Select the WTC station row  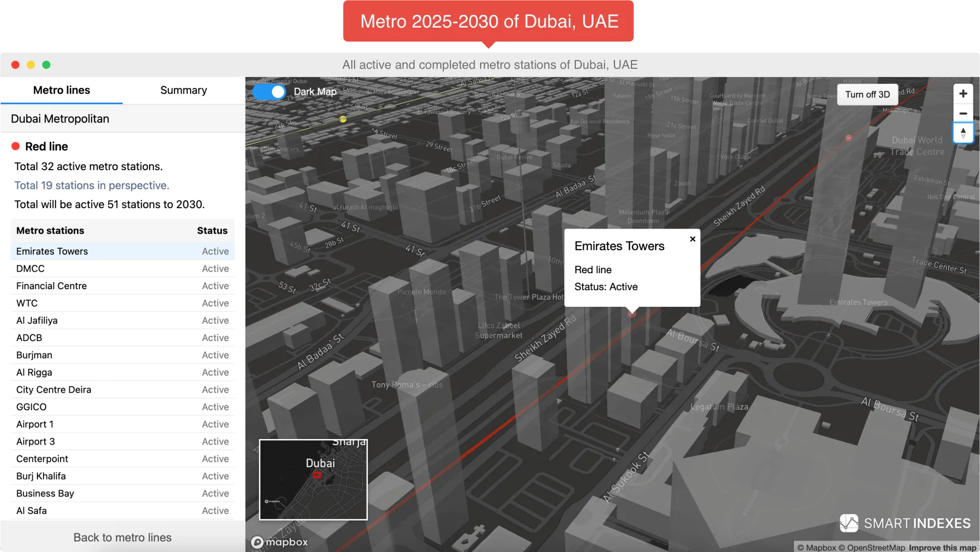click(x=122, y=303)
